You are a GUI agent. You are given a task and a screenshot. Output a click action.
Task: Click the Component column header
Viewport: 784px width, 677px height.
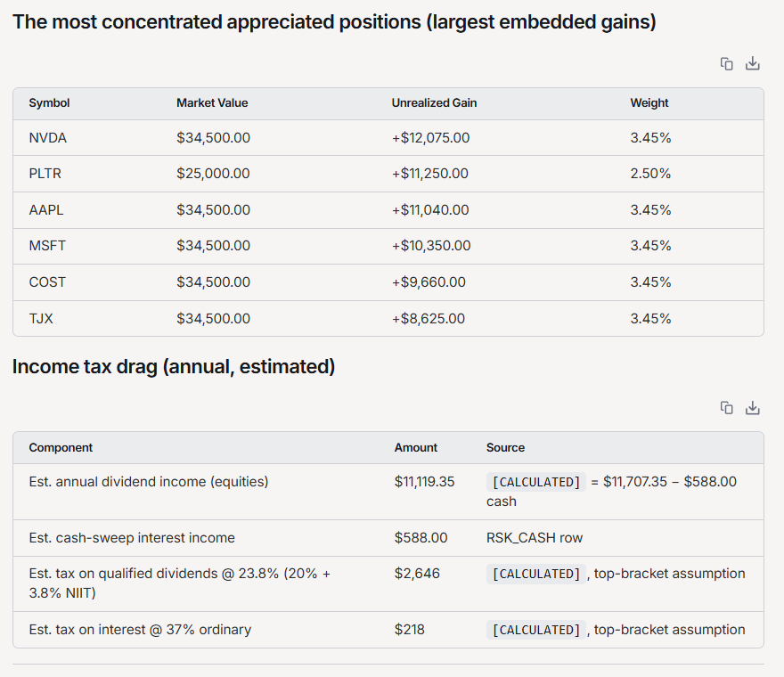[61, 447]
